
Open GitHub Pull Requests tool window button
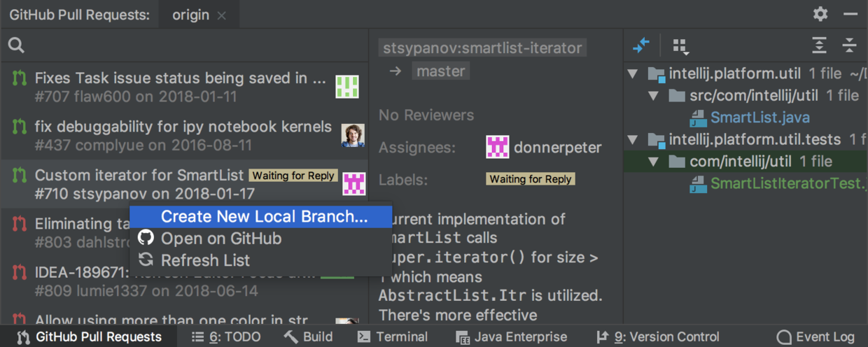89,337
